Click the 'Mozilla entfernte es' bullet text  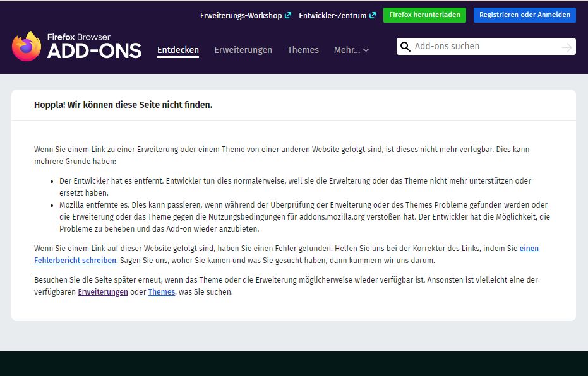(304, 217)
